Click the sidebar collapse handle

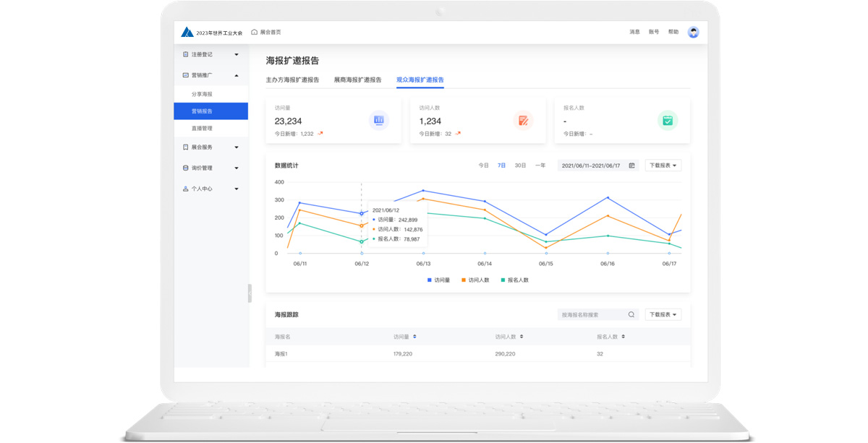(x=250, y=293)
